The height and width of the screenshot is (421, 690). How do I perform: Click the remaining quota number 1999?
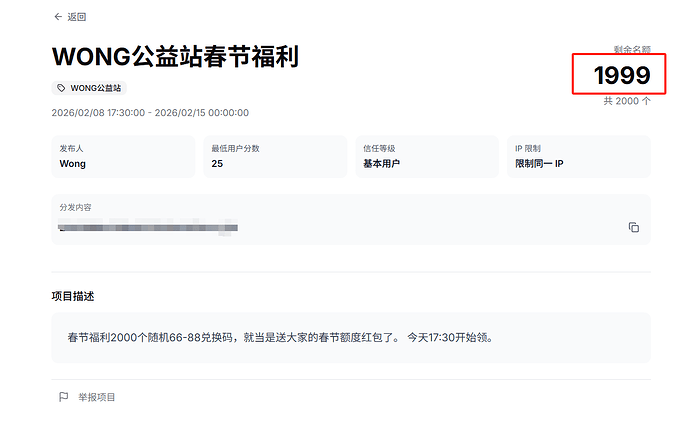click(622, 75)
